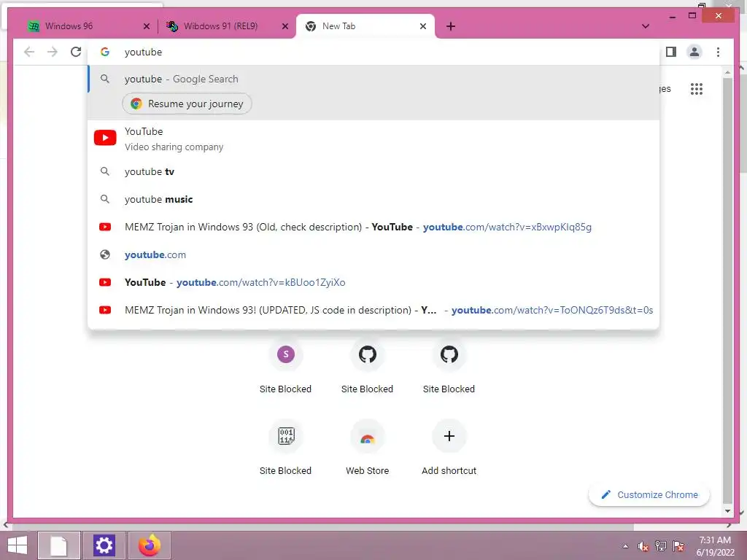Open Chrome's three-dot menu
The width and height of the screenshot is (747, 560).
(718, 52)
